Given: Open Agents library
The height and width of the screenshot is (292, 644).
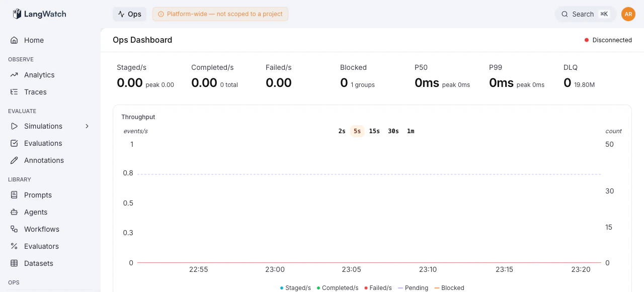Looking at the screenshot, I should (x=50, y=212).
